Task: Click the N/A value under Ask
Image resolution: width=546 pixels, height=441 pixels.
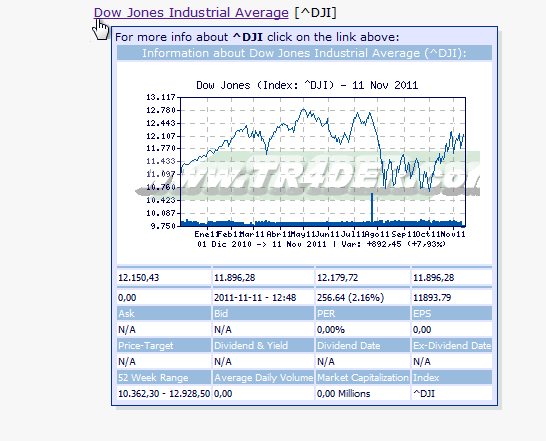Action: pos(164,330)
